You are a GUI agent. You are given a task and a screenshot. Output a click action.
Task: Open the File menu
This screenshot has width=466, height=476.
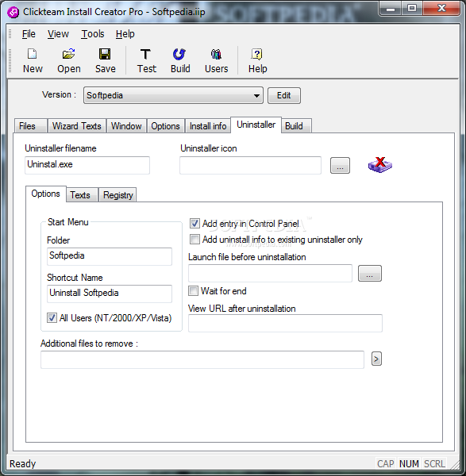click(x=29, y=33)
